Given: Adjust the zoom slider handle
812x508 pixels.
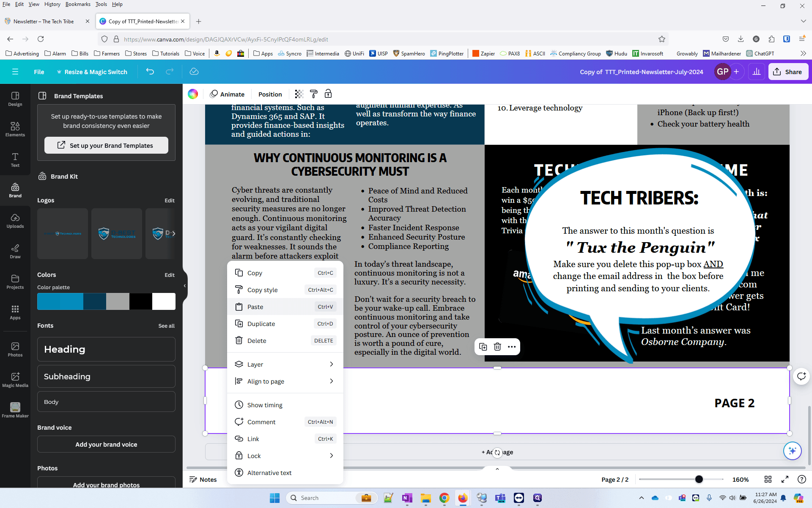Looking at the screenshot, I should click(699, 479).
